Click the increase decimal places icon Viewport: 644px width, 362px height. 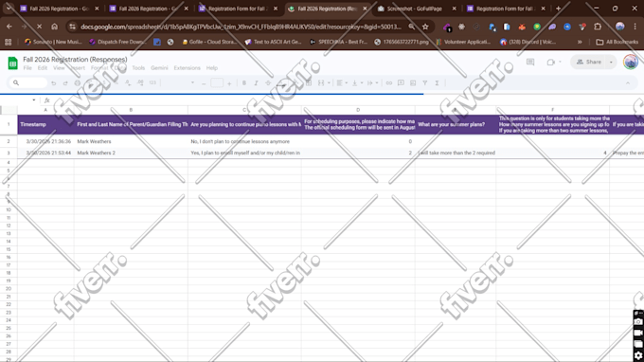140,83
